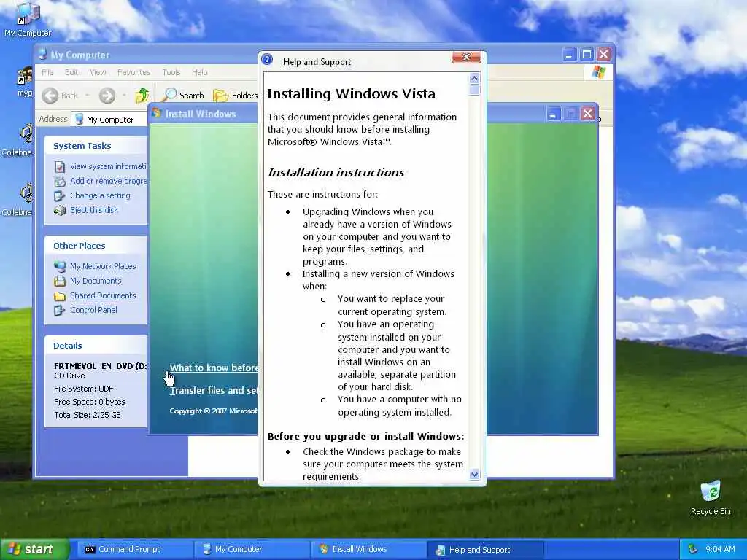This screenshot has height=560, width=747.
Task: Open Forward button history dropdown arrow
Action: click(124, 96)
